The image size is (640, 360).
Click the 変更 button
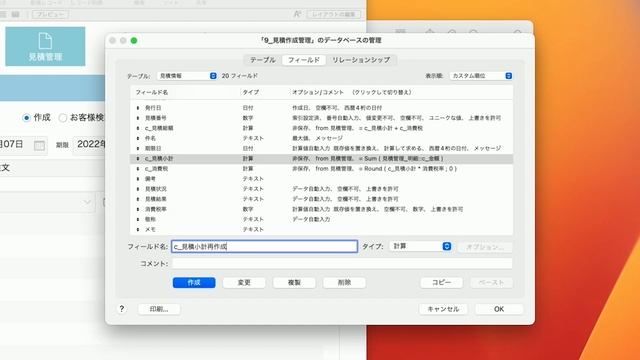point(244,282)
